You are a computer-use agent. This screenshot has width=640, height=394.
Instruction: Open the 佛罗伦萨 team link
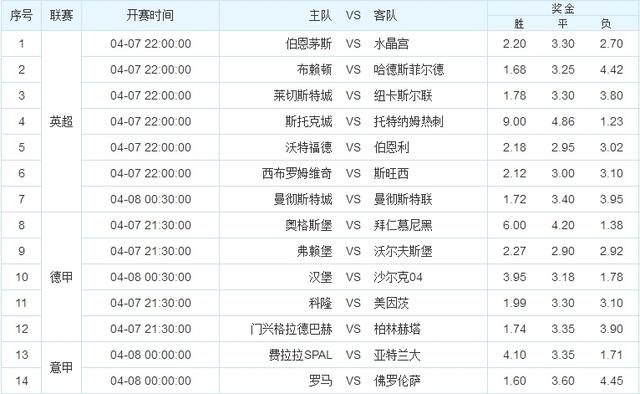pyautogui.click(x=397, y=381)
